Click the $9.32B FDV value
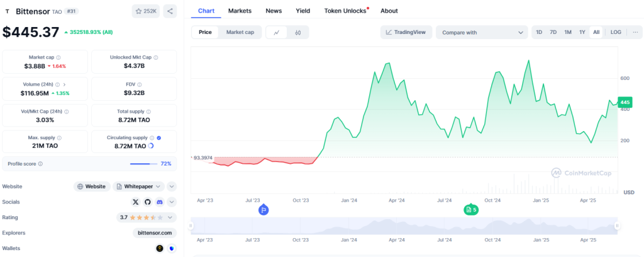644x257 pixels. [x=135, y=93]
